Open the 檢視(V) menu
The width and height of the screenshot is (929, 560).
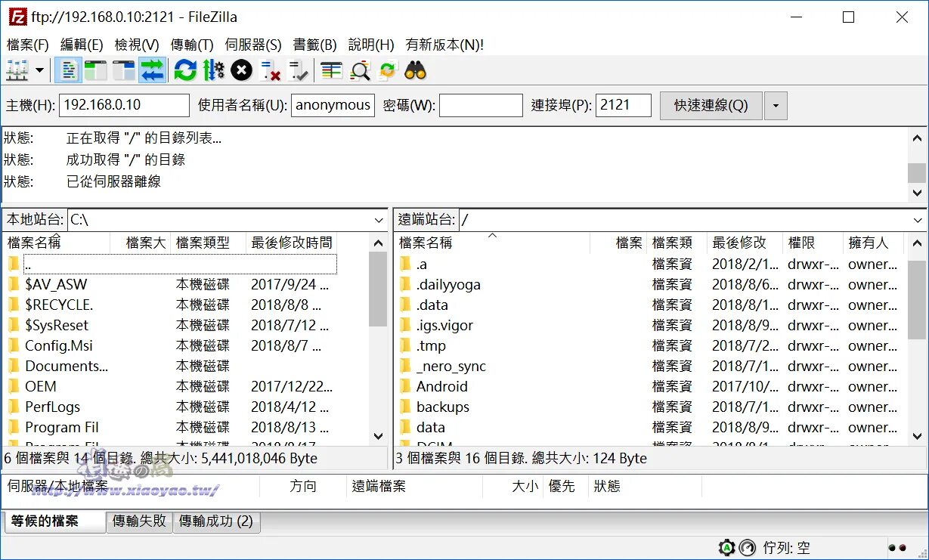(x=137, y=45)
